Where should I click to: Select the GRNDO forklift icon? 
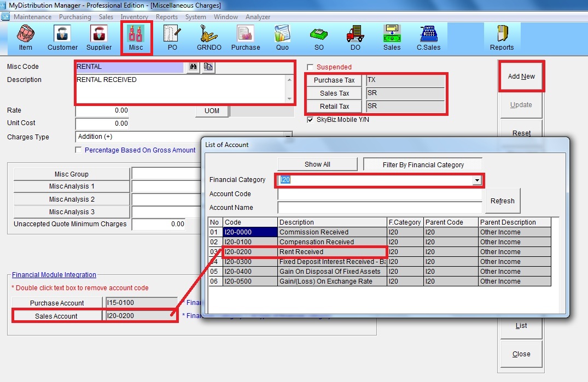coord(209,37)
